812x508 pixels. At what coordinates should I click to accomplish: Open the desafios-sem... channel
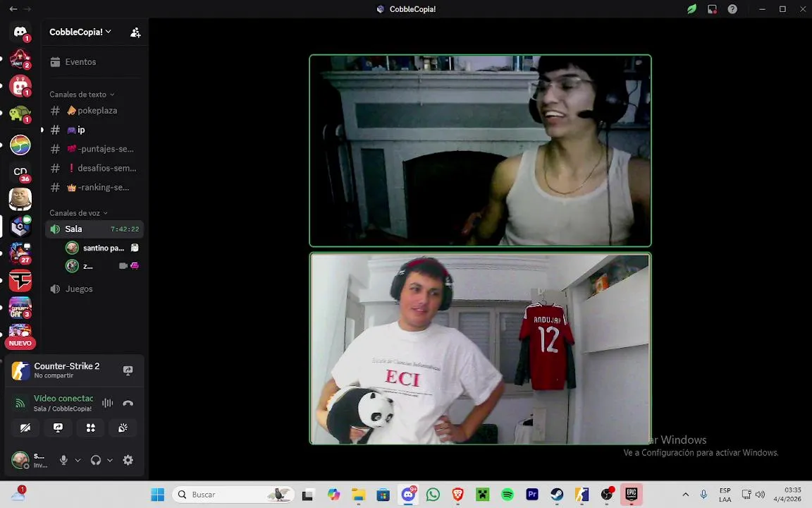point(94,168)
